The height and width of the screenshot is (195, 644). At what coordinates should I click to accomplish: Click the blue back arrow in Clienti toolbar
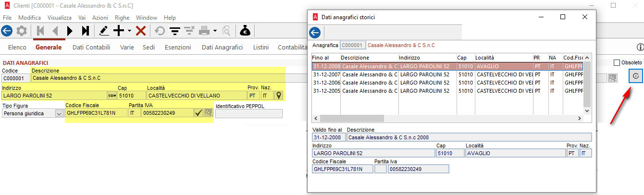pos(7,31)
